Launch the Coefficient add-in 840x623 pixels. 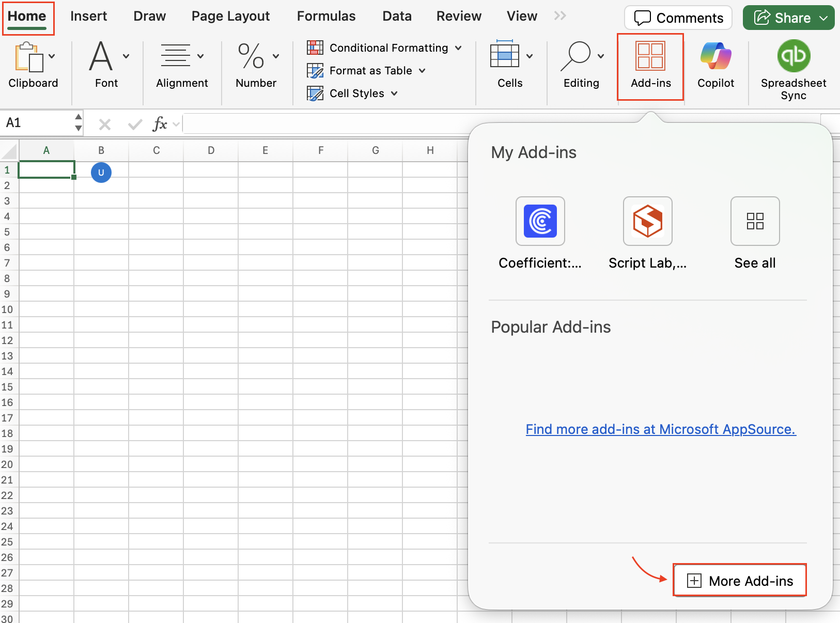[x=540, y=221]
